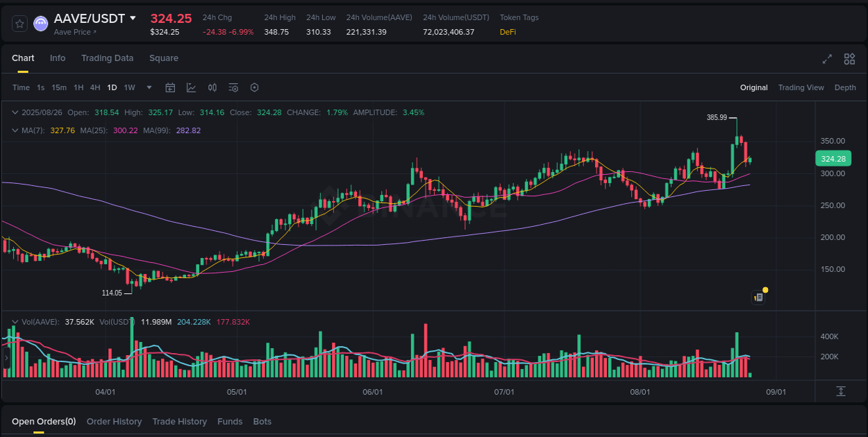Viewport: 868px width, 437px height.
Task: Open the panel layout grid icon
Action: point(849,59)
